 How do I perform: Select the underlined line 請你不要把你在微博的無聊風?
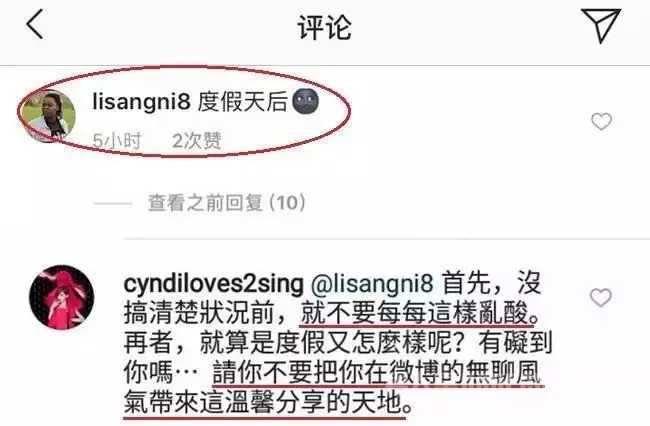point(377,373)
